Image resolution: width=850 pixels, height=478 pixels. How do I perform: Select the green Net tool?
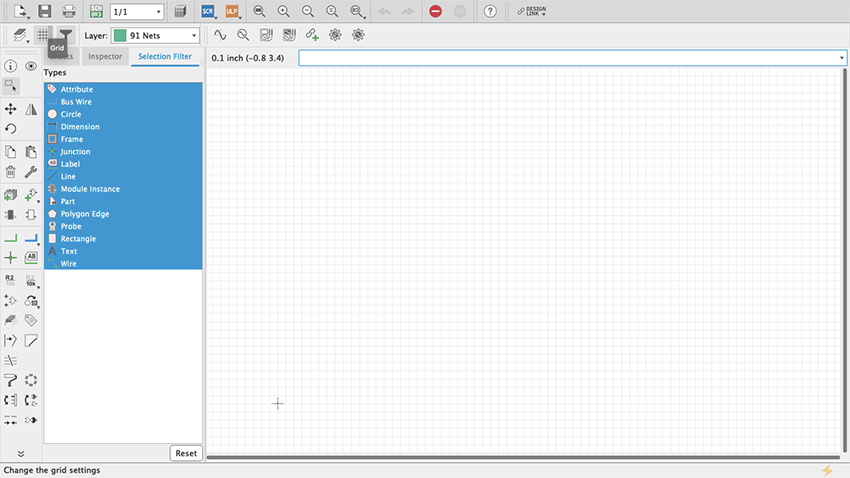pyautogui.click(x=10, y=238)
